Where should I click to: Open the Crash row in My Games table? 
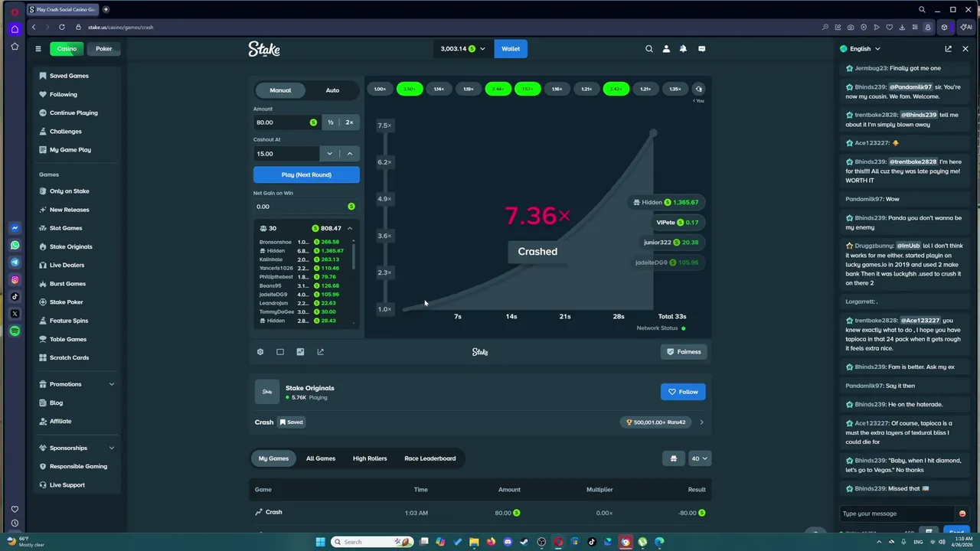(x=480, y=513)
